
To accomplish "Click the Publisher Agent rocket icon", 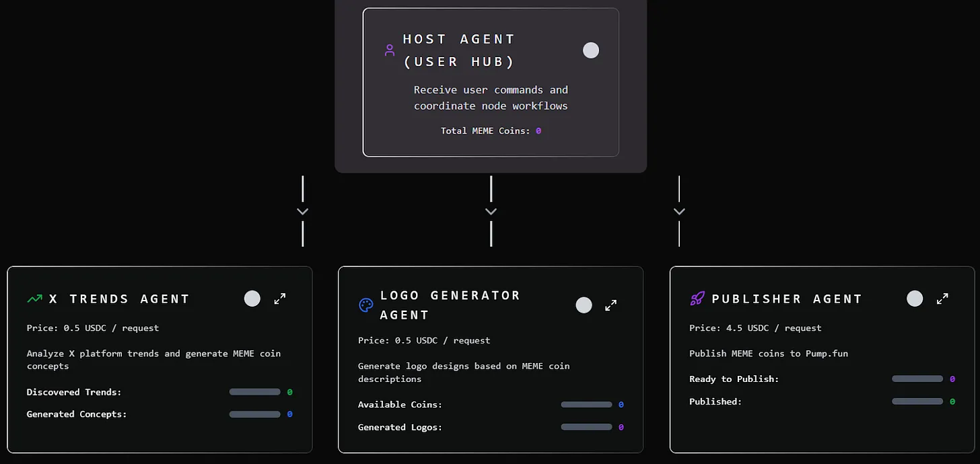I will click(x=697, y=299).
